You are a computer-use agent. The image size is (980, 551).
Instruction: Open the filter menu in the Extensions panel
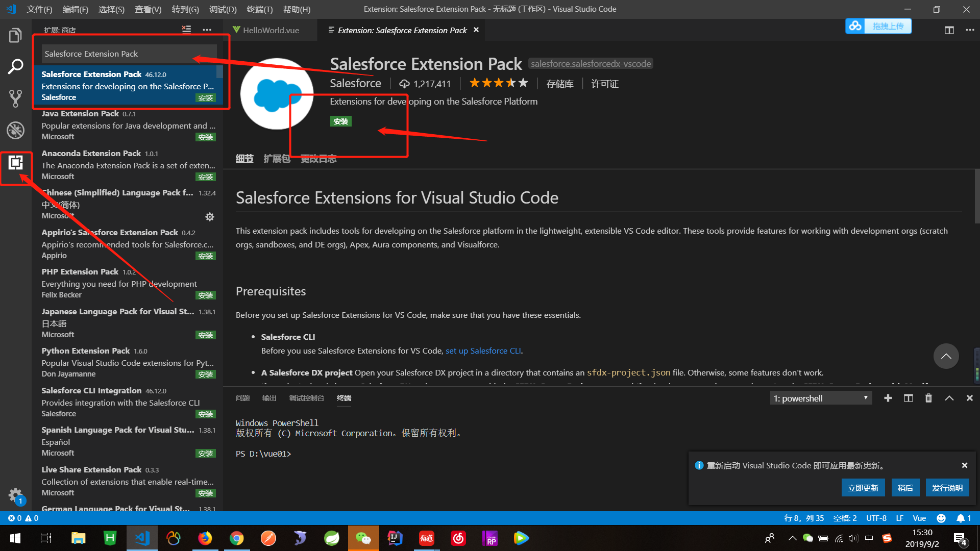tap(186, 30)
